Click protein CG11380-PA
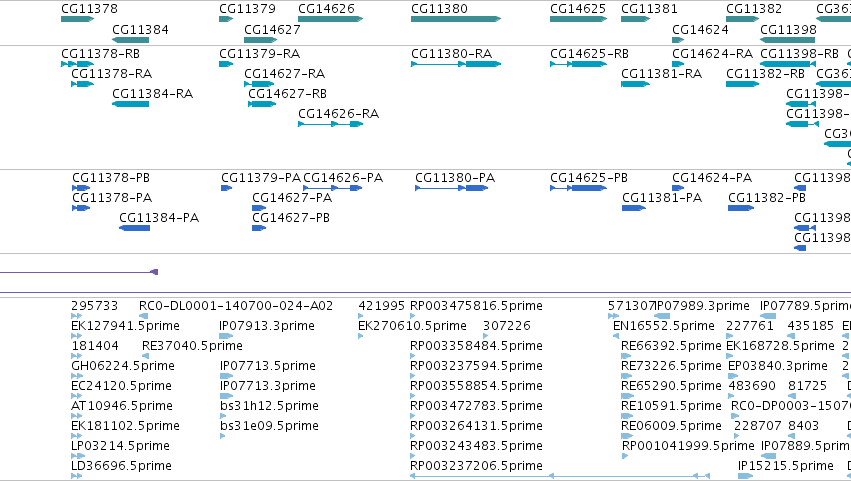The image size is (851, 481). (455, 178)
